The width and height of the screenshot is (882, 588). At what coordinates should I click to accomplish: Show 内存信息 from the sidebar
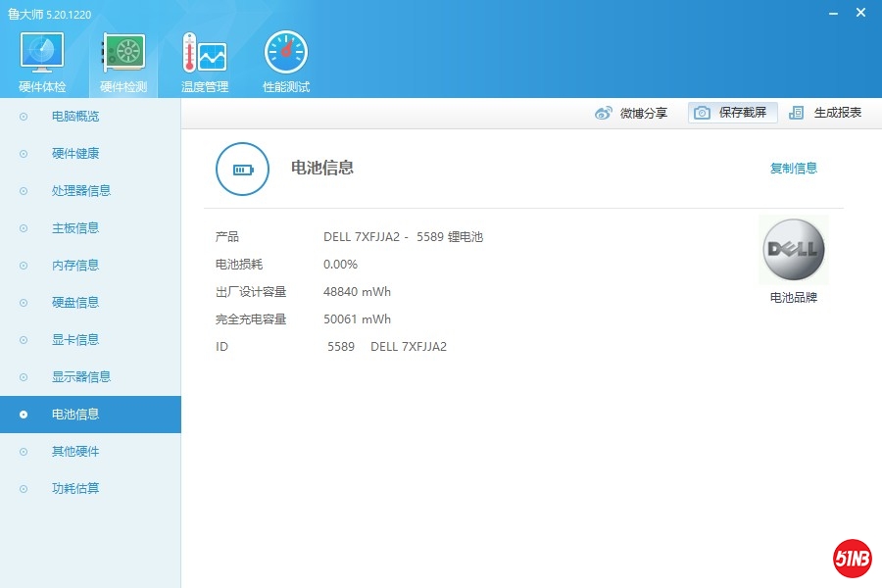pos(75,266)
